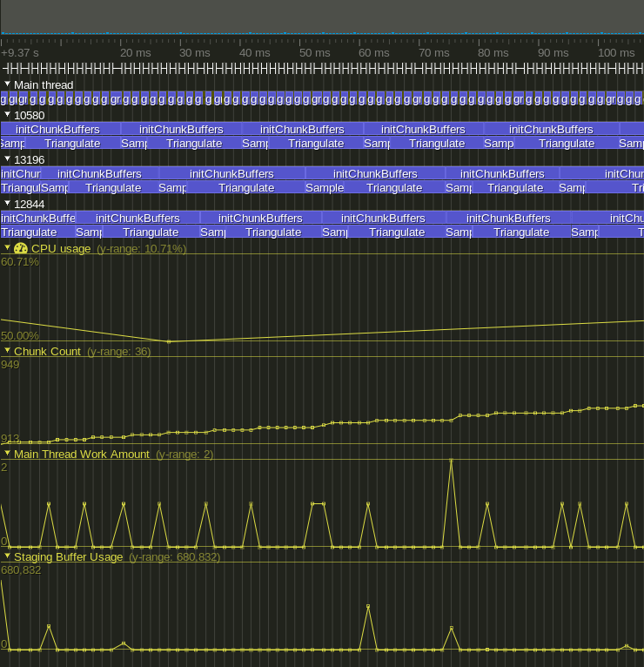Select the truncated Triangul zone in 13196
Viewport: 644px width, 667px height.
(20, 188)
